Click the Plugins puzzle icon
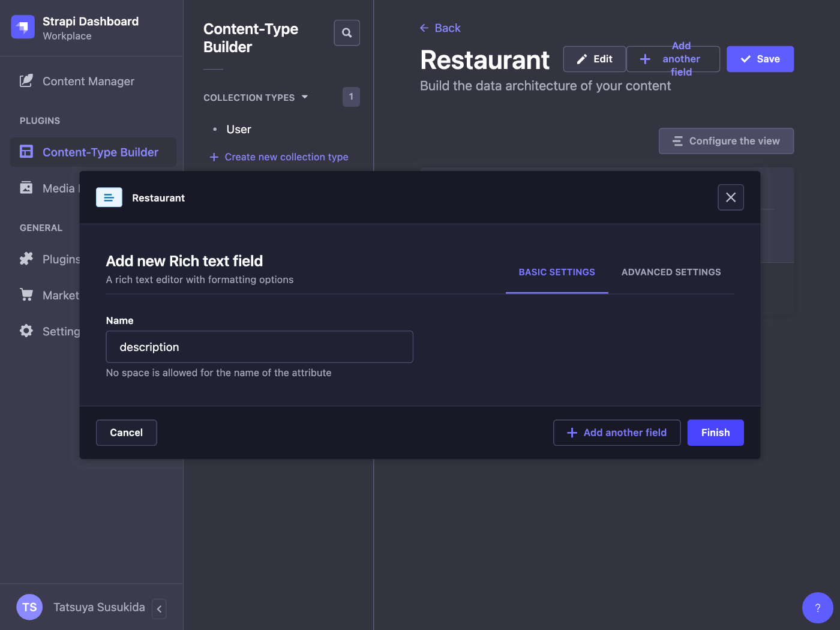The image size is (840, 630). pyautogui.click(x=26, y=259)
